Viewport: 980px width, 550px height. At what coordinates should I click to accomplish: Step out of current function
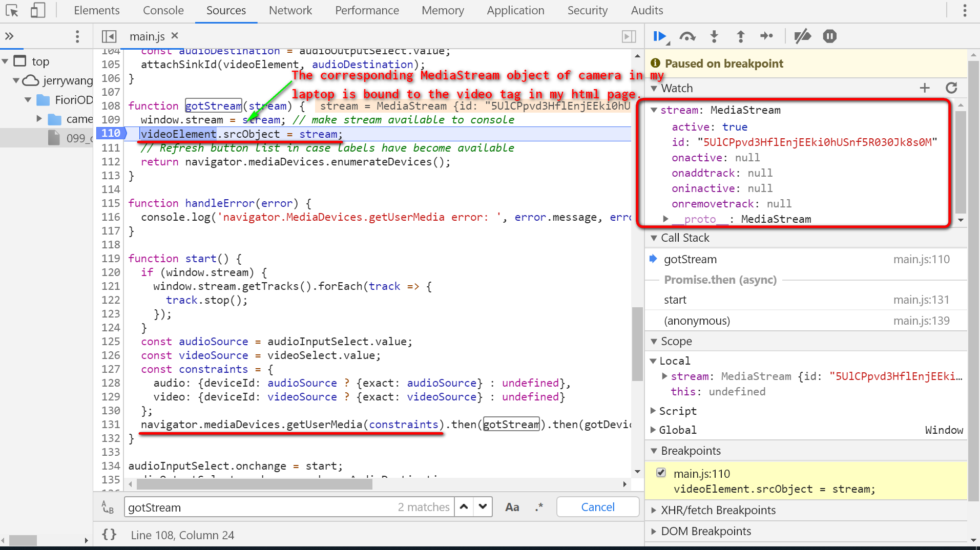pos(740,36)
